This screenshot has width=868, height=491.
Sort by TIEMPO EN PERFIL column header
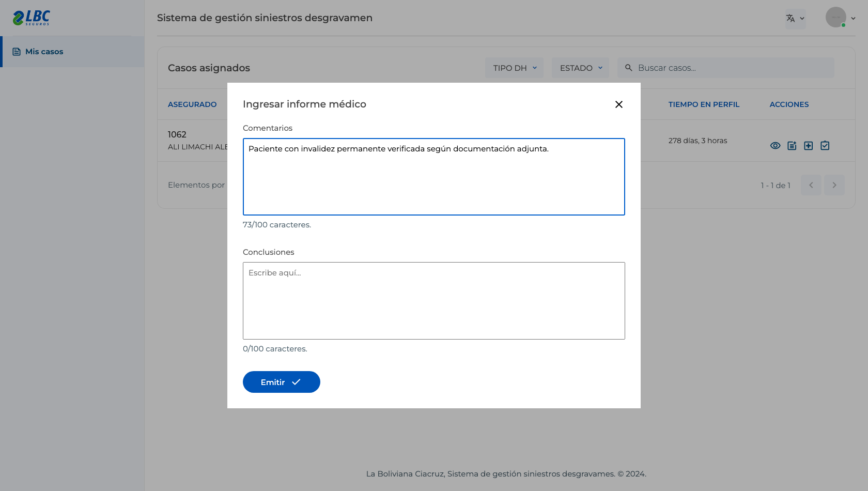(x=704, y=104)
